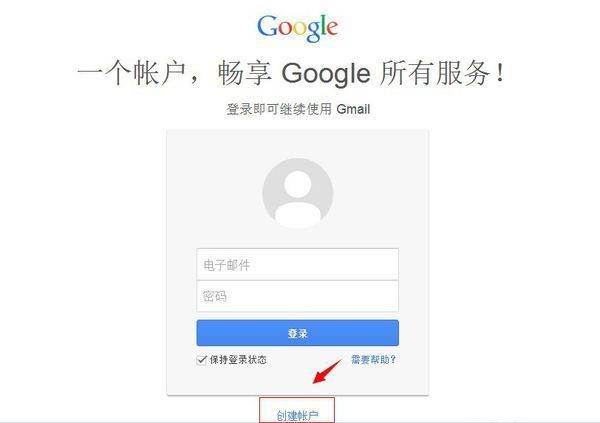
Task: Click the 登录即可继续使用 Gmail subtitle
Action: click(298, 109)
